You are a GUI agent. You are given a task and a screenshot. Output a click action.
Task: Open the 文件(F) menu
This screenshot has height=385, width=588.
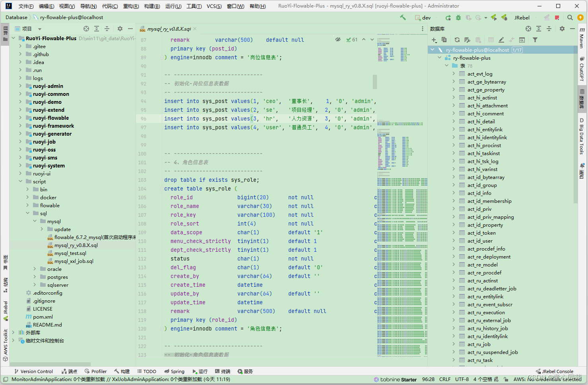[x=26, y=6]
